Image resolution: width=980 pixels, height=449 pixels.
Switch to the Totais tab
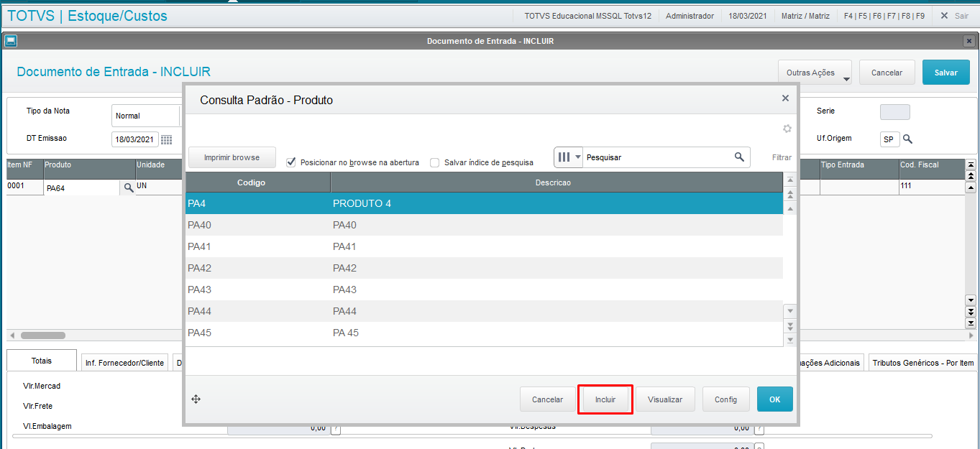tap(42, 361)
